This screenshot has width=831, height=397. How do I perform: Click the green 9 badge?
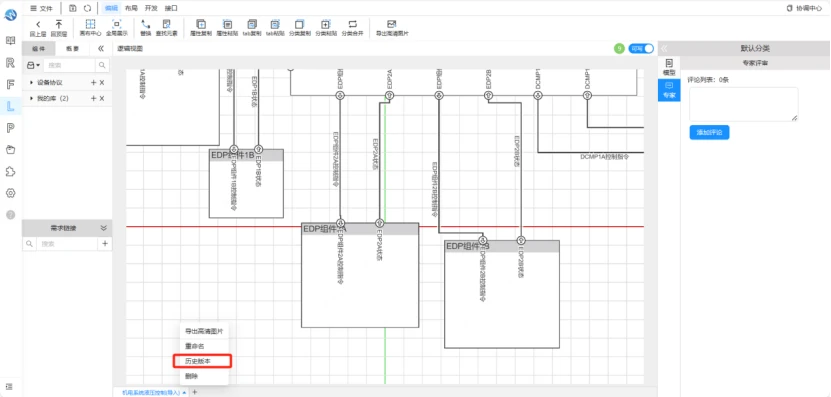click(620, 49)
